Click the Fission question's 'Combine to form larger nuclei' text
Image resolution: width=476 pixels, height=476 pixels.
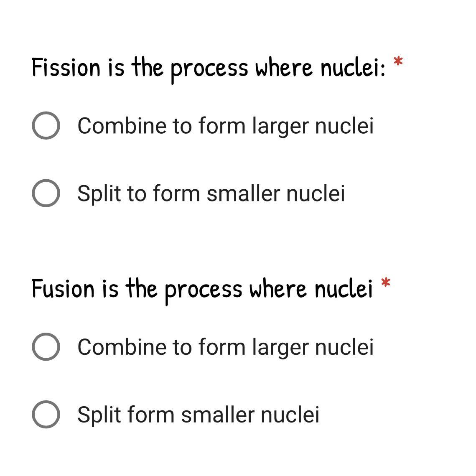tap(226, 126)
